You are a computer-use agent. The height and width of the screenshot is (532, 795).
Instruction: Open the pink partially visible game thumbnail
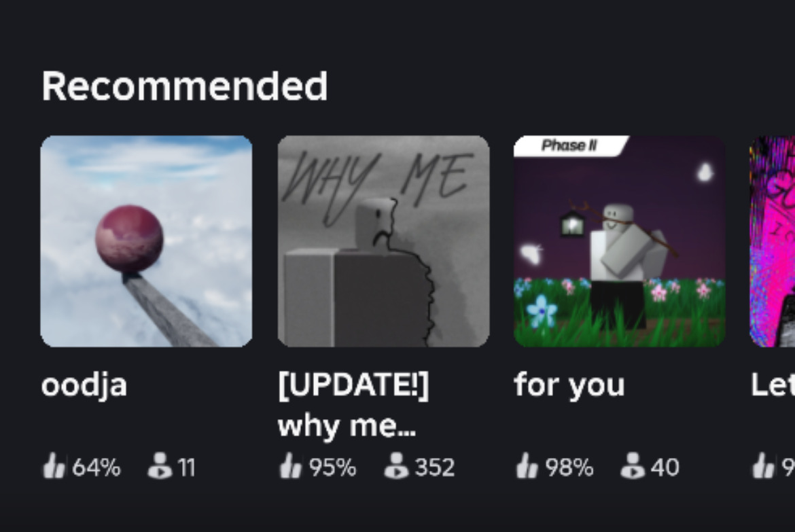tap(772, 241)
